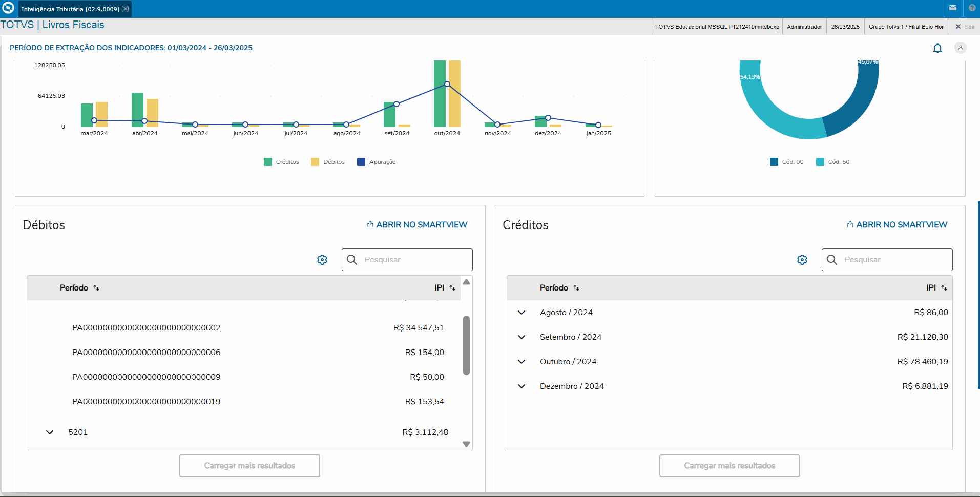Viewport: 980px width, 497px height.
Task: Click Apuração point for set/2024
Action: pyautogui.click(x=397, y=104)
